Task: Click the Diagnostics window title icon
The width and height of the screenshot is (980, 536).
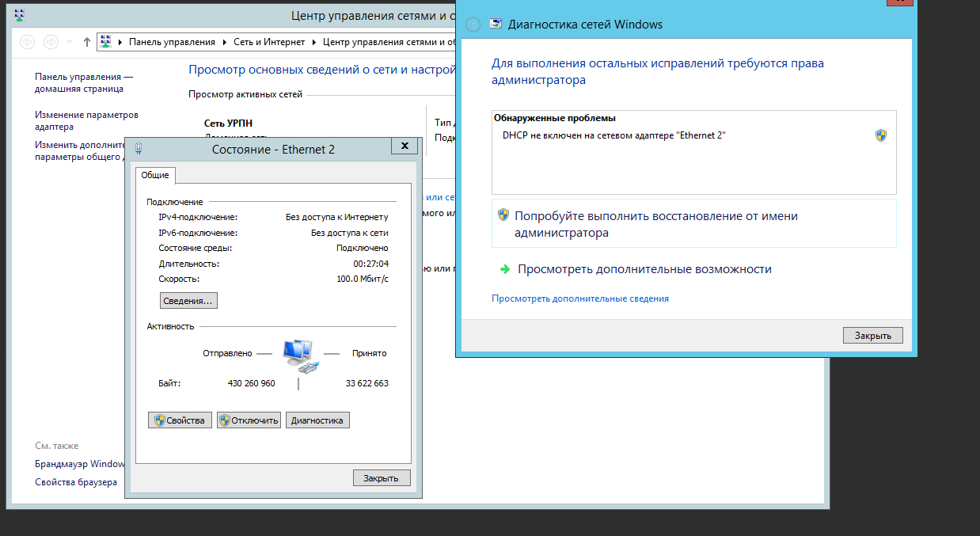Action: 496,24
